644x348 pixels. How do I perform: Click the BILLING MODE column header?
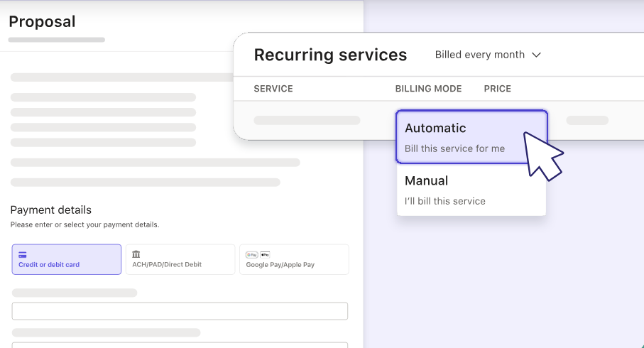[x=428, y=89]
